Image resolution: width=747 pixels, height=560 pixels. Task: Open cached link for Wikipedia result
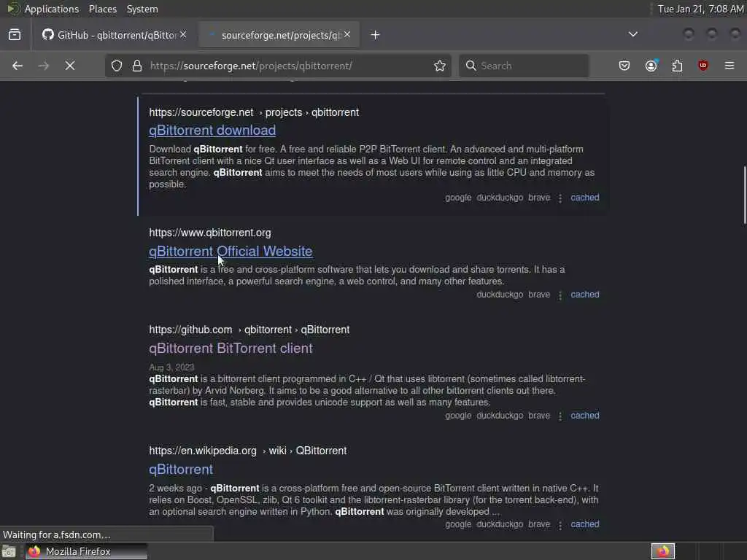584,524
